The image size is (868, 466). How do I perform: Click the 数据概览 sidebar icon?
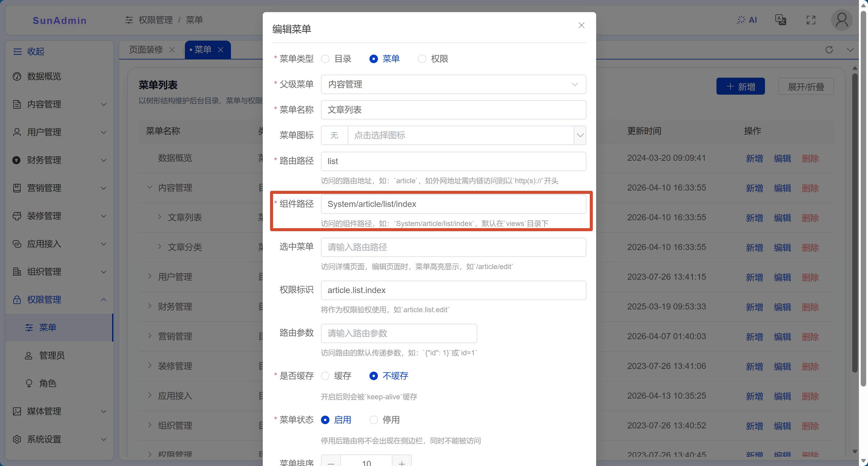[x=17, y=76]
